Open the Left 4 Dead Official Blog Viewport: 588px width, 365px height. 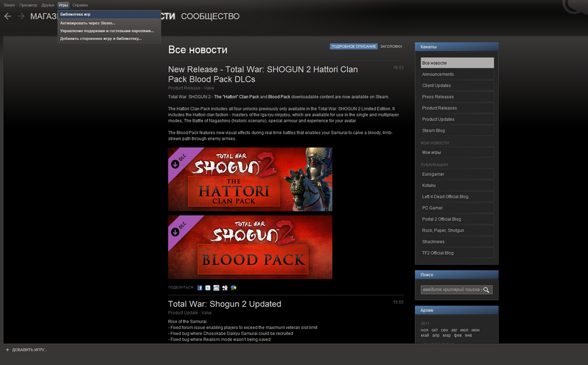pyautogui.click(x=457, y=196)
